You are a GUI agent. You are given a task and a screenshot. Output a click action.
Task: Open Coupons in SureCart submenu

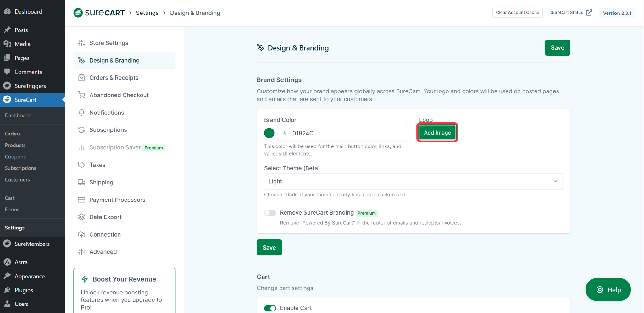click(15, 157)
